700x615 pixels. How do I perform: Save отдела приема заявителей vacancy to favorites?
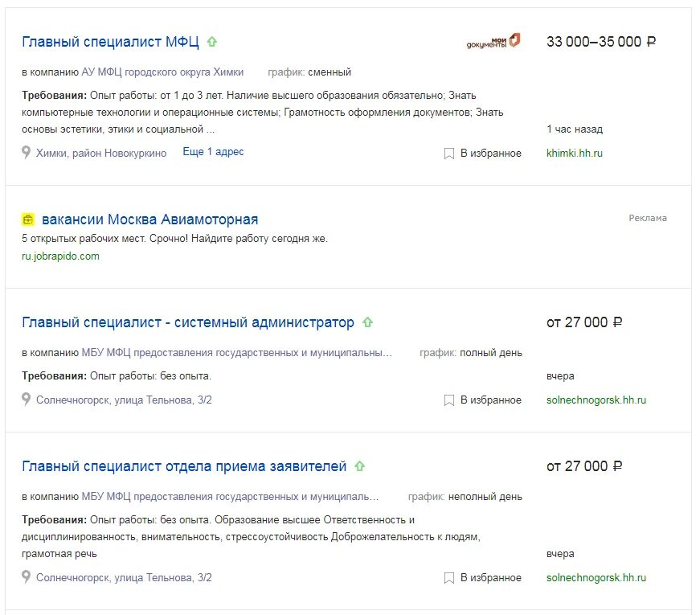pos(483,578)
